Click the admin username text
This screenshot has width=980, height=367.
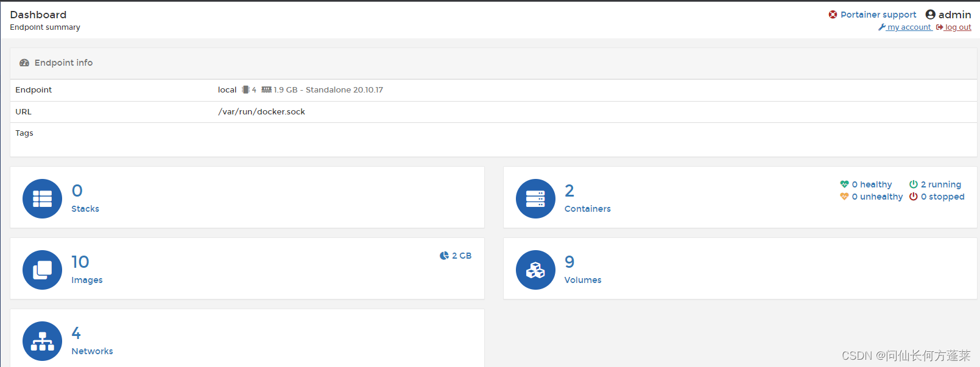954,15
